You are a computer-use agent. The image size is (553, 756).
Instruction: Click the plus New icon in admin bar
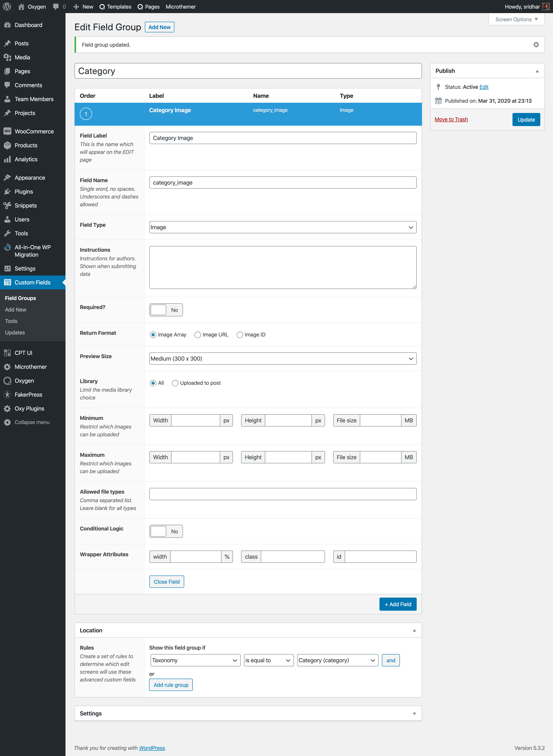click(x=76, y=7)
